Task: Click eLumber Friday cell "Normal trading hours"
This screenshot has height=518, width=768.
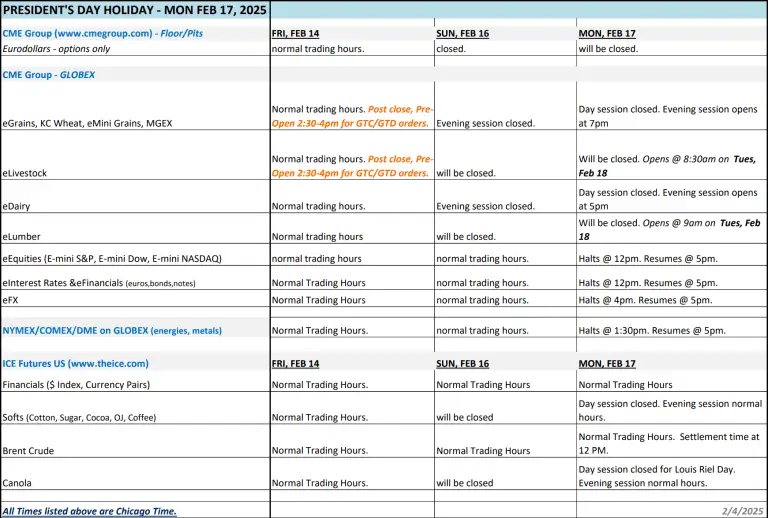Action: (x=317, y=236)
